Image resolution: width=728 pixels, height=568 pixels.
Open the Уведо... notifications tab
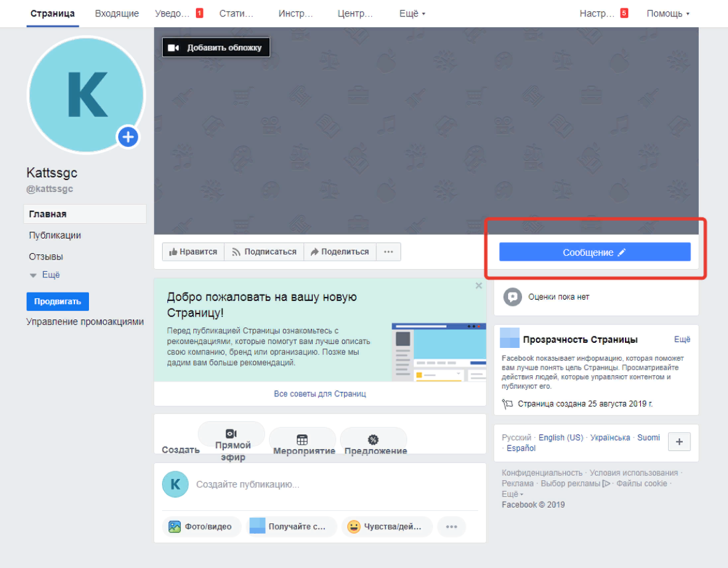(179, 13)
